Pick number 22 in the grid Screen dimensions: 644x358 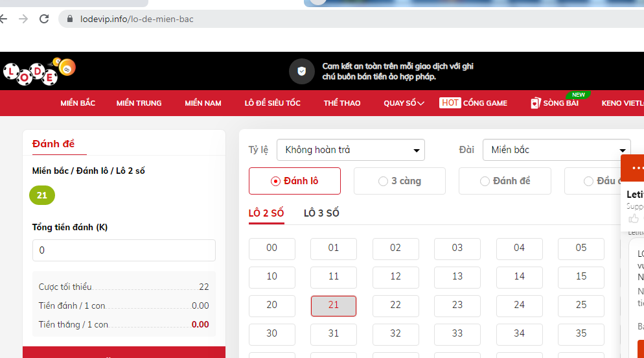coord(395,305)
